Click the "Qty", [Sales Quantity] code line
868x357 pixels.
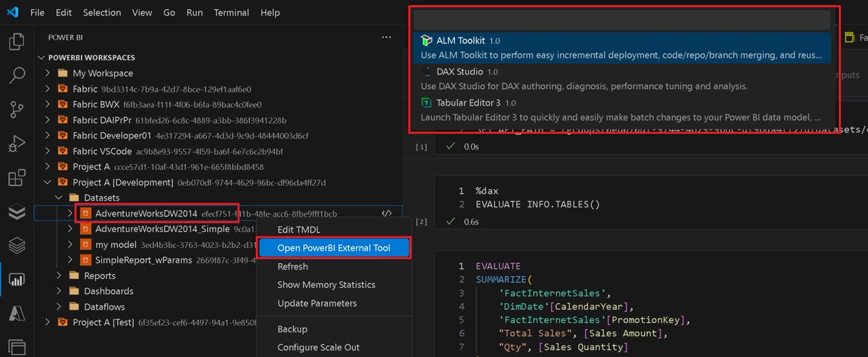click(563, 347)
